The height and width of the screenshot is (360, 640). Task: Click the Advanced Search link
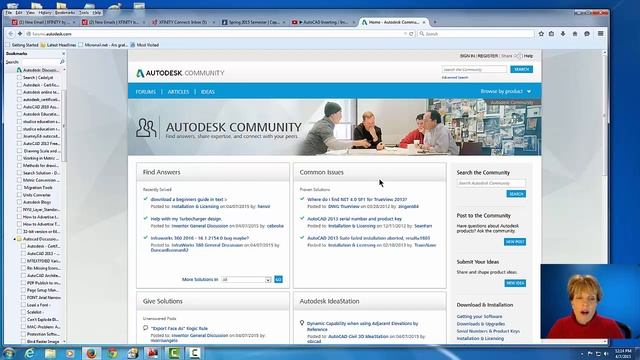(x=455, y=78)
